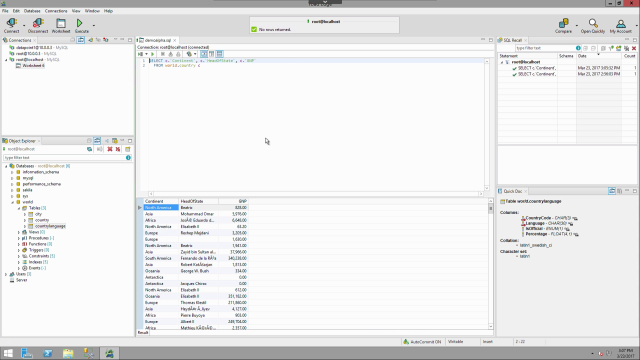The height and width of the screenshot is (360, 640).
Task: Click the Connect toolbar icon
Action: click(x=11, y=25)
